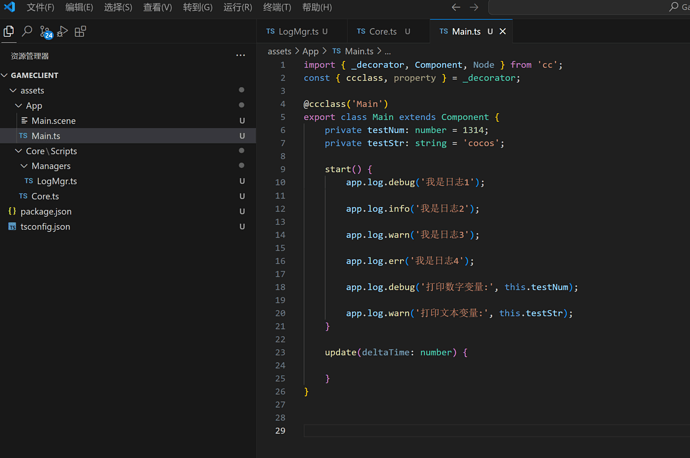
Task: Click the explorer panel more actions ellipsis
Action: [240, 56]
